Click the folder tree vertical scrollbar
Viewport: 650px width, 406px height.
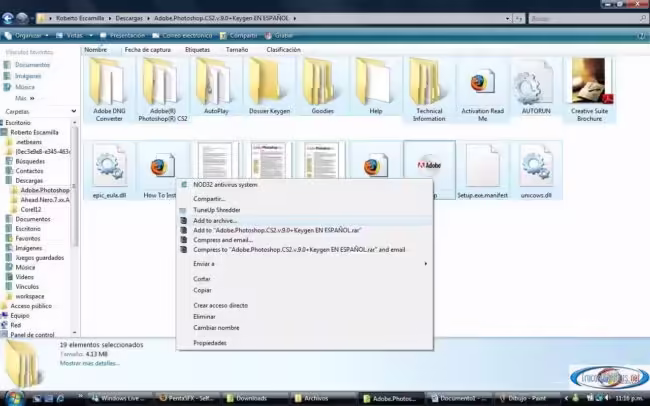click(x=75, y=187)
